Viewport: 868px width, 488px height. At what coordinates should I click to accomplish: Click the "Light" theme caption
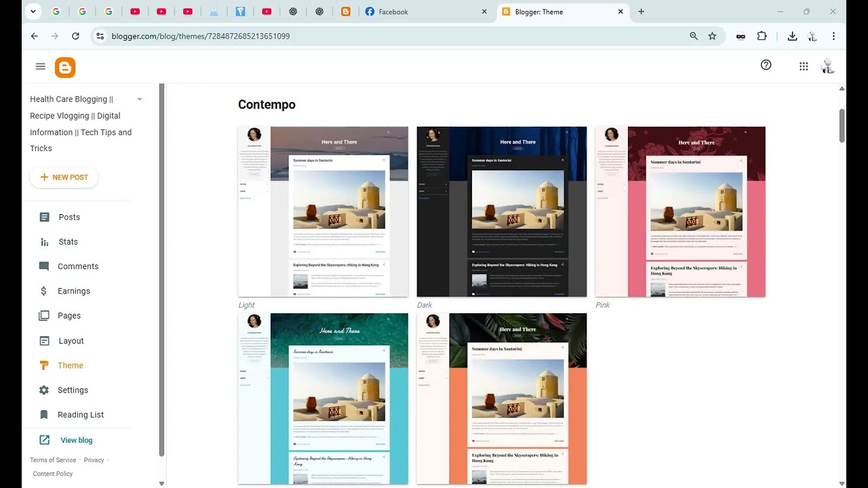coord(247,305)
